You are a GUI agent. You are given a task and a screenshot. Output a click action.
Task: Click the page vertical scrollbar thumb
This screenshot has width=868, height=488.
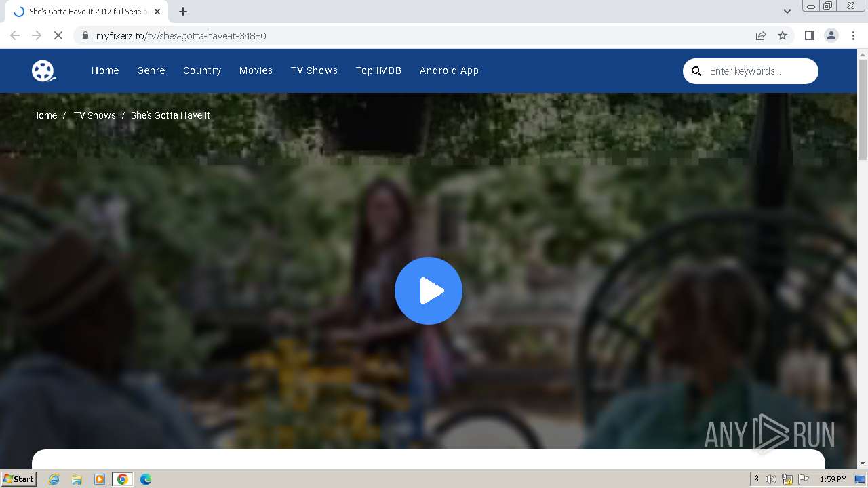pos(863,109)
